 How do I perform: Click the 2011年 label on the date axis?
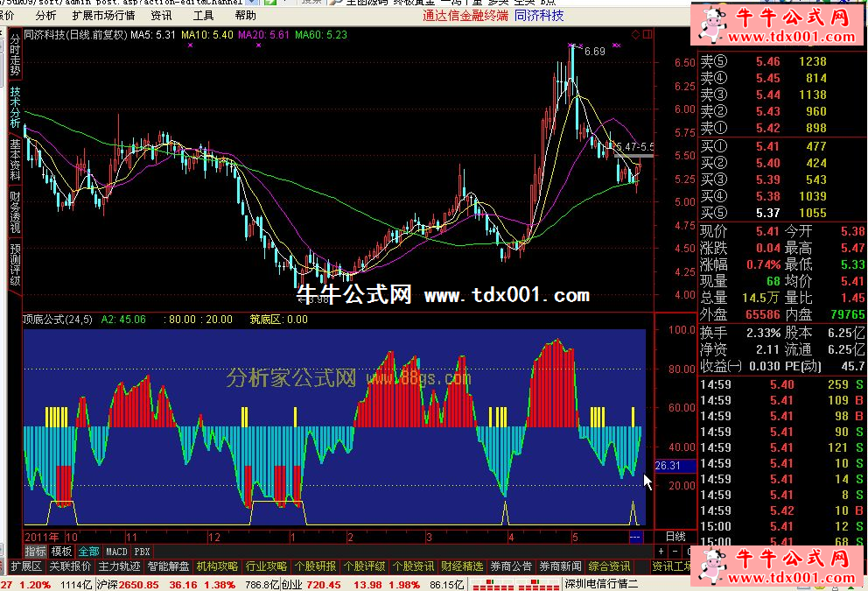[x=42, y=537]
